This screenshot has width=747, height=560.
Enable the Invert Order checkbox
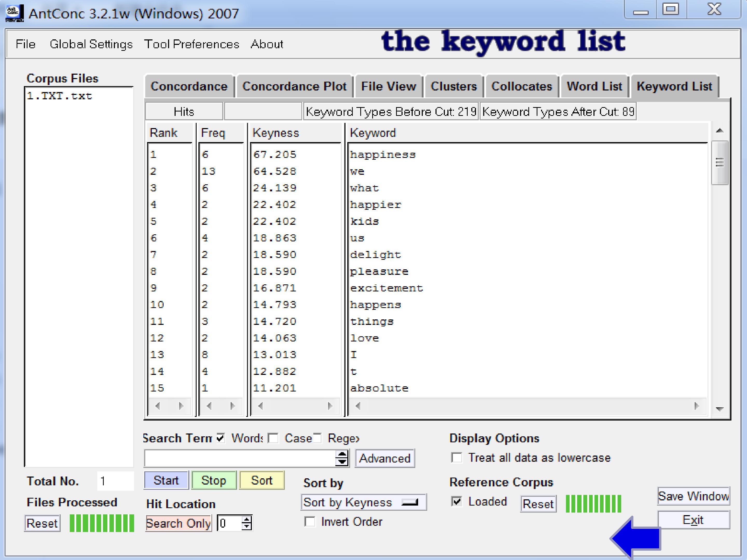coord(310,522)
